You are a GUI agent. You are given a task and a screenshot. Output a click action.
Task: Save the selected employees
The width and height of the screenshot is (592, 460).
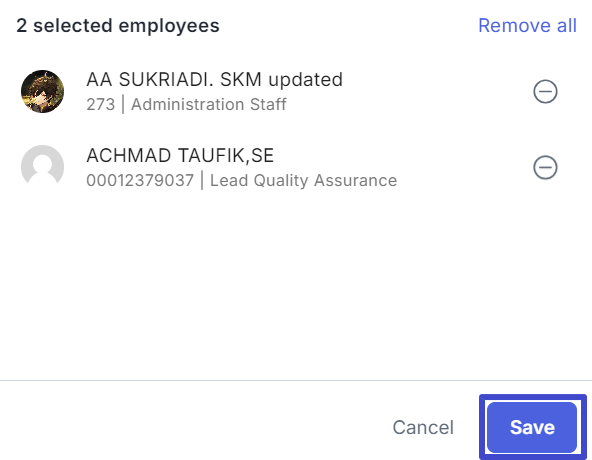(532, 427)
